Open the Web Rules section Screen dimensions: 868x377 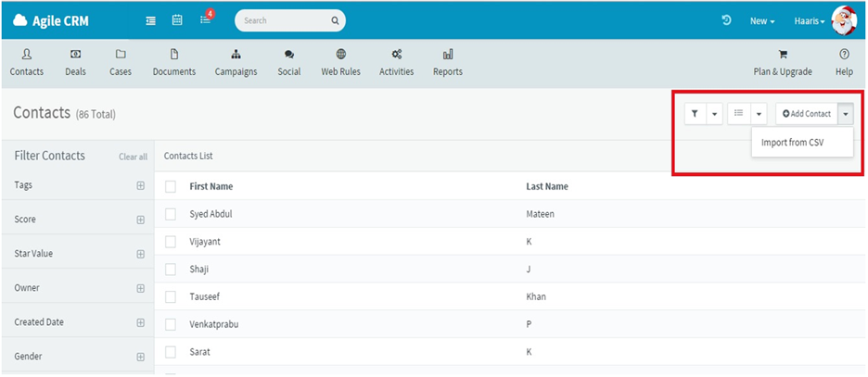340,62
